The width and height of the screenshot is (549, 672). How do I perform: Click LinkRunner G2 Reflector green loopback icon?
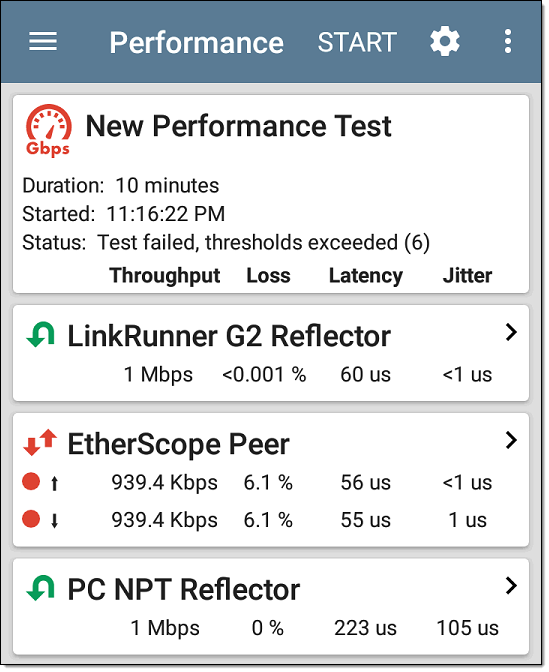(41, 334)
